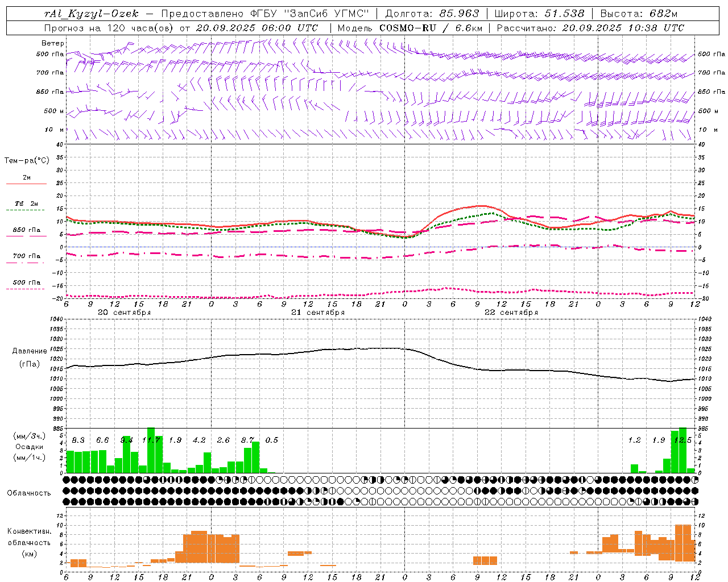Screen dimensions: 728x582
Task: Click the 'Конвективн.' convective cloud label
Action: click(29, 531)
